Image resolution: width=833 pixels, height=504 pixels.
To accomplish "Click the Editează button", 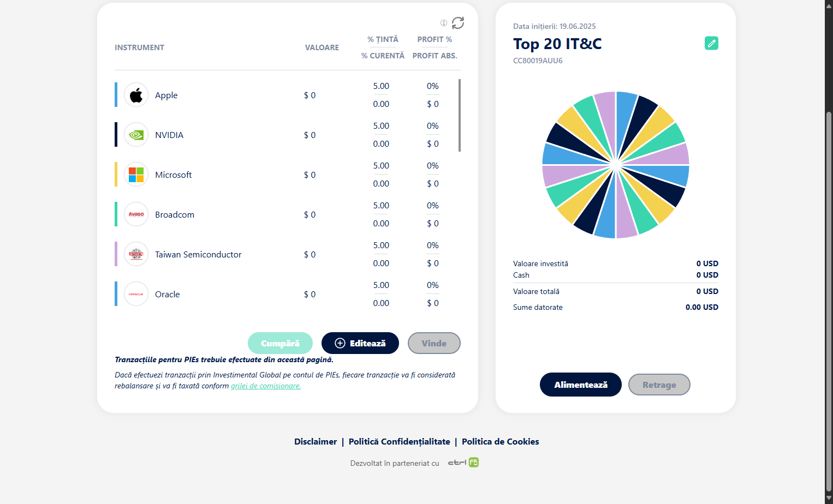I will 360,343.
